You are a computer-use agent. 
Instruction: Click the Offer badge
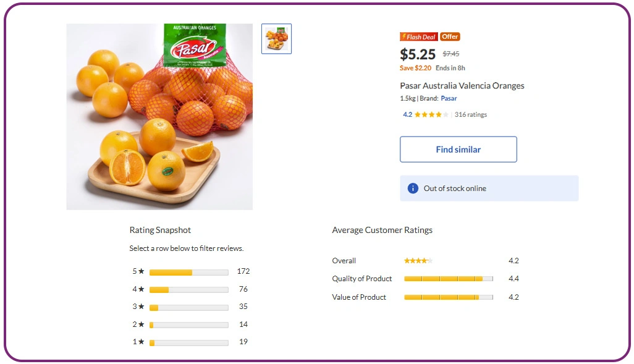450,36
